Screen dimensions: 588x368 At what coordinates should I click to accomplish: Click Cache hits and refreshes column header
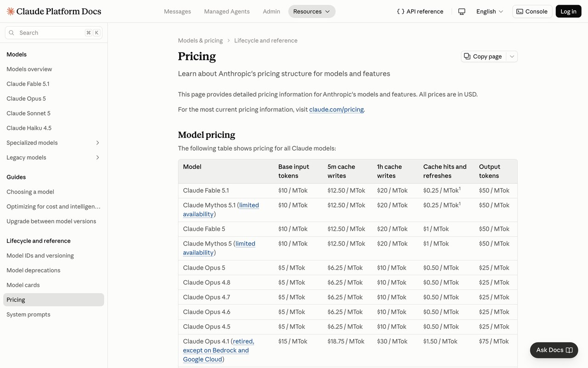(x=445, y=171)
